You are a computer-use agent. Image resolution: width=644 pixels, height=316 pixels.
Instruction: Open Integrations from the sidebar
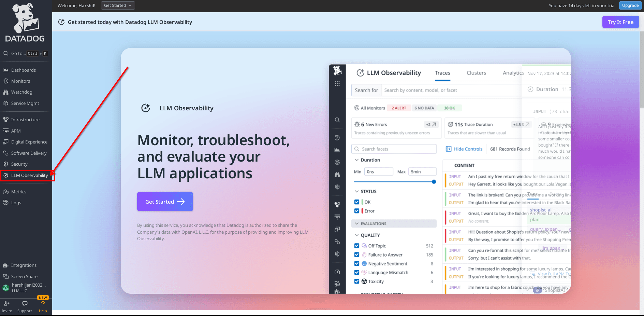pos(24,265)
